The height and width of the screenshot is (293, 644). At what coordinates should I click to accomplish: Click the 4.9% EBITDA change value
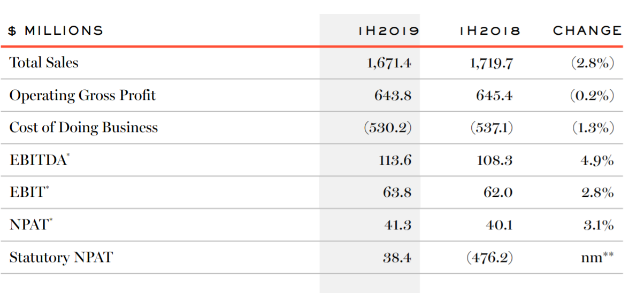[597, 160]
